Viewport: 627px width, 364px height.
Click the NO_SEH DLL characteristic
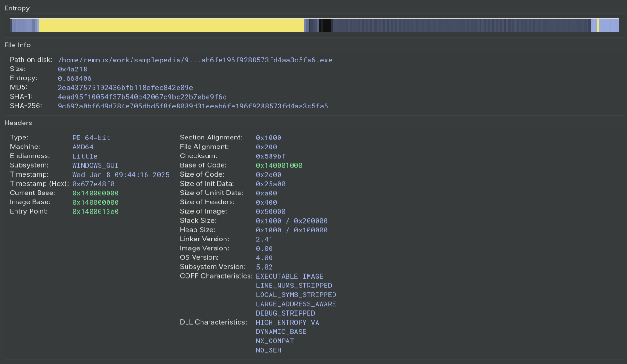pos(269,350)
